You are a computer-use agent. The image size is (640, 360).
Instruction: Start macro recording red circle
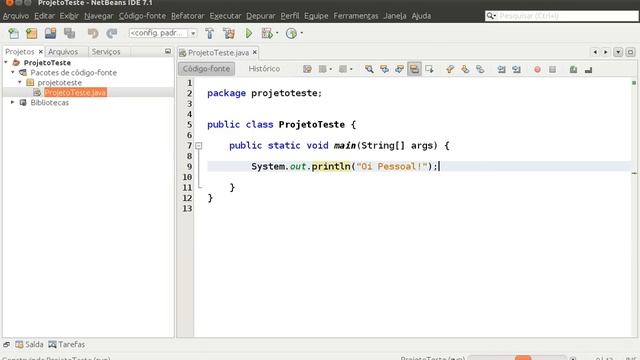coord(537,69)
